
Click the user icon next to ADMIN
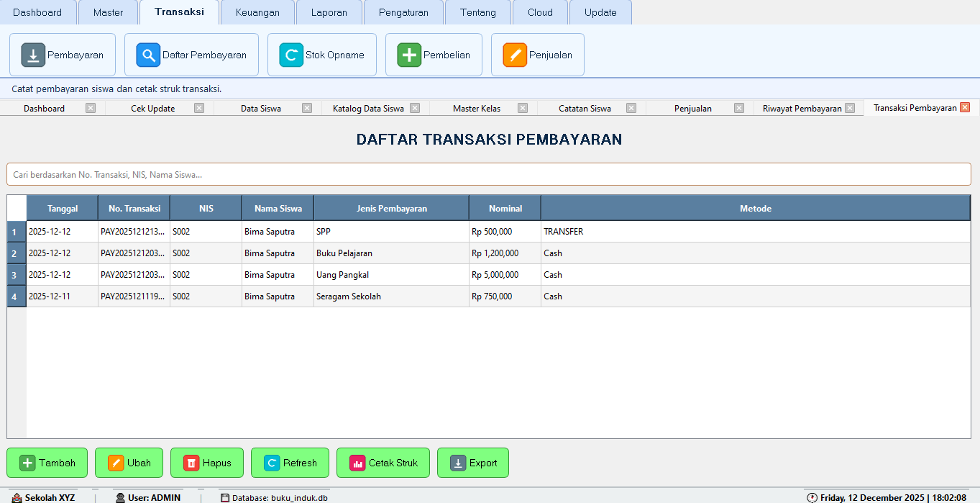click(119, 497)
